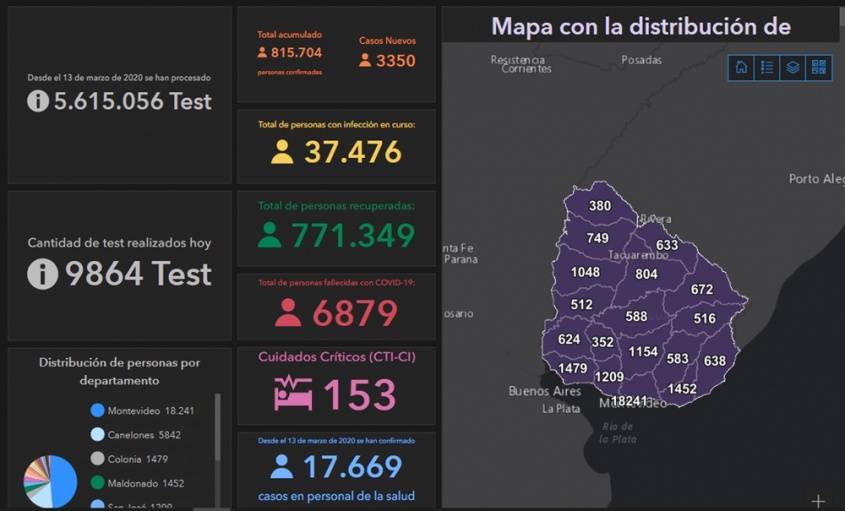
Task: Click the department legend scrollbar
Action: coord(218,430)
